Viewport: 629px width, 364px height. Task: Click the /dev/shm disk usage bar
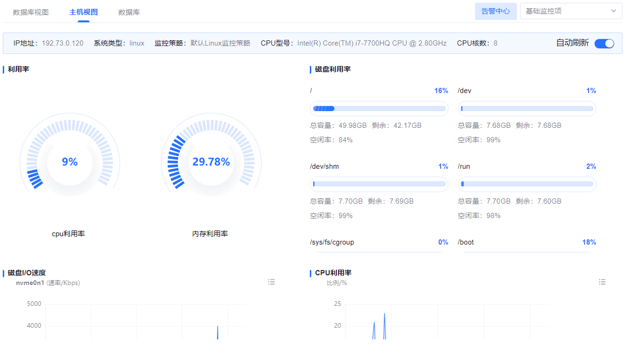coord(379,184)
